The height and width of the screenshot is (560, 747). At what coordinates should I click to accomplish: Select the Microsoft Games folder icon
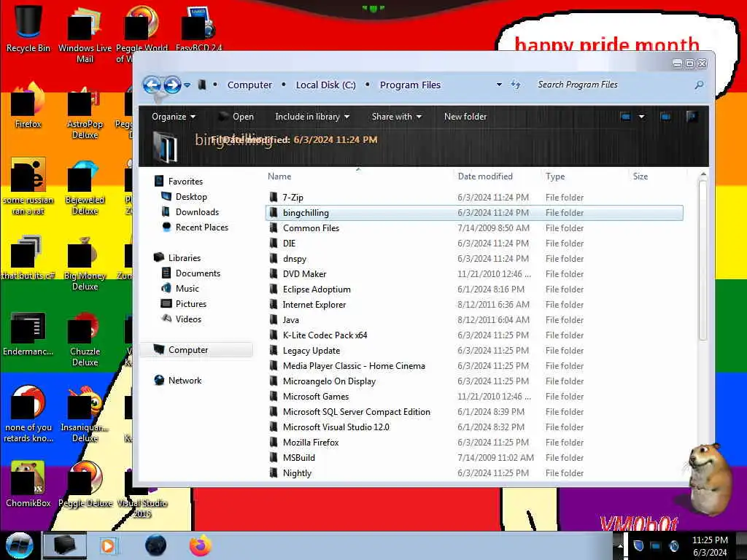click(x=274, y=396)
